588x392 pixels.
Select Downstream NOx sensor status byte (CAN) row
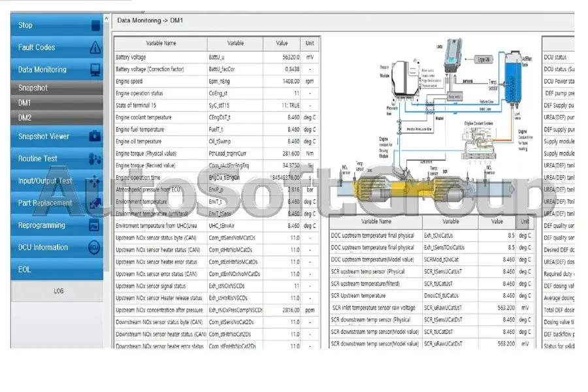(x=217, y=322)
